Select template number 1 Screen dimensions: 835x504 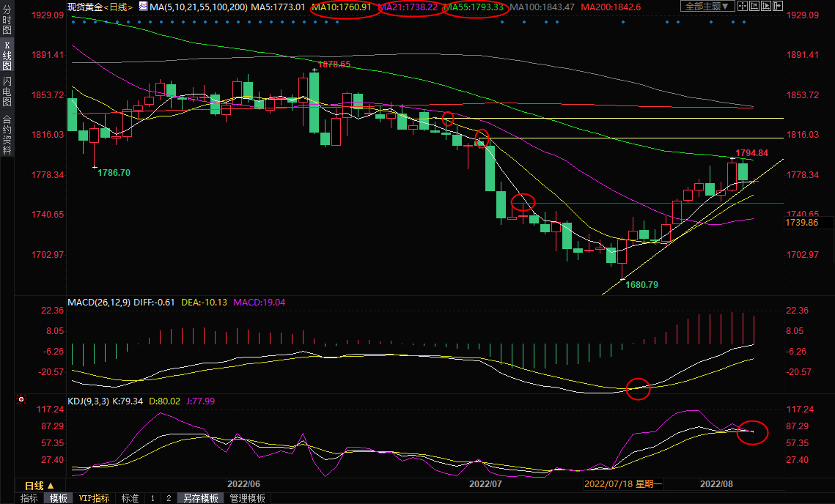(x=152, y=498)
